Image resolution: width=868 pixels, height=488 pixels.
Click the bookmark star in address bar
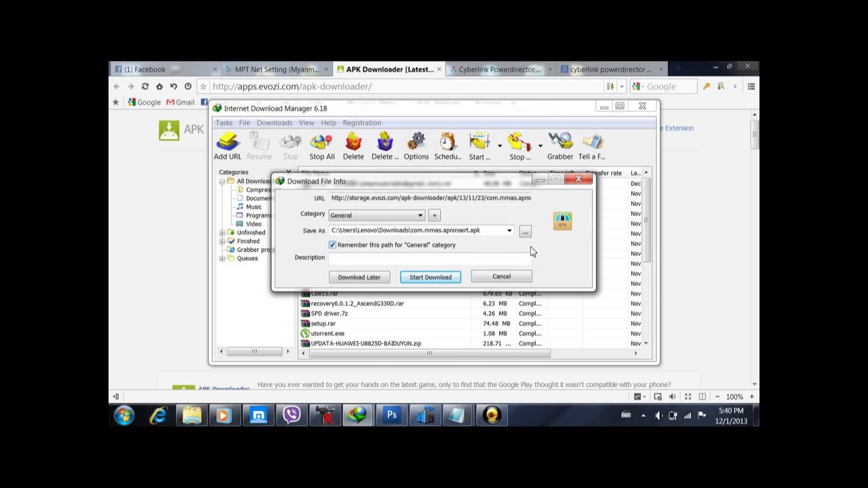coord(203,87)
